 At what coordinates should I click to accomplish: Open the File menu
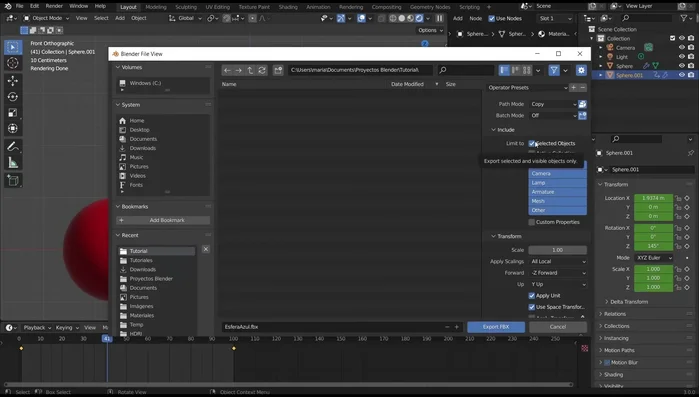coord(20,6)
